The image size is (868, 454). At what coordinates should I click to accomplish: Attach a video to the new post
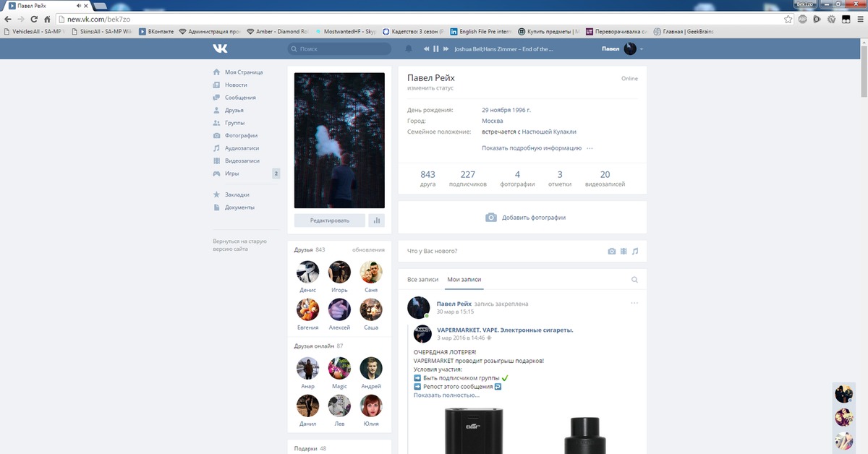coord(624,251)
